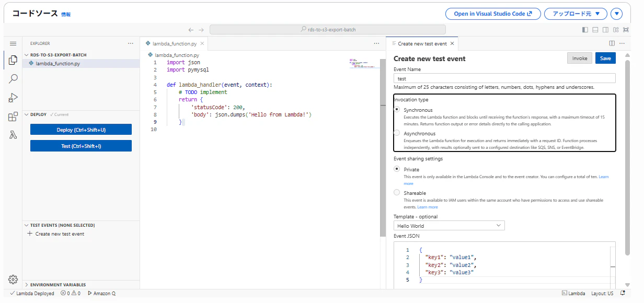The width and height of the screenshot is (644, 303).
Task: Open Layout: US in status bar
Action: [602, 294]
